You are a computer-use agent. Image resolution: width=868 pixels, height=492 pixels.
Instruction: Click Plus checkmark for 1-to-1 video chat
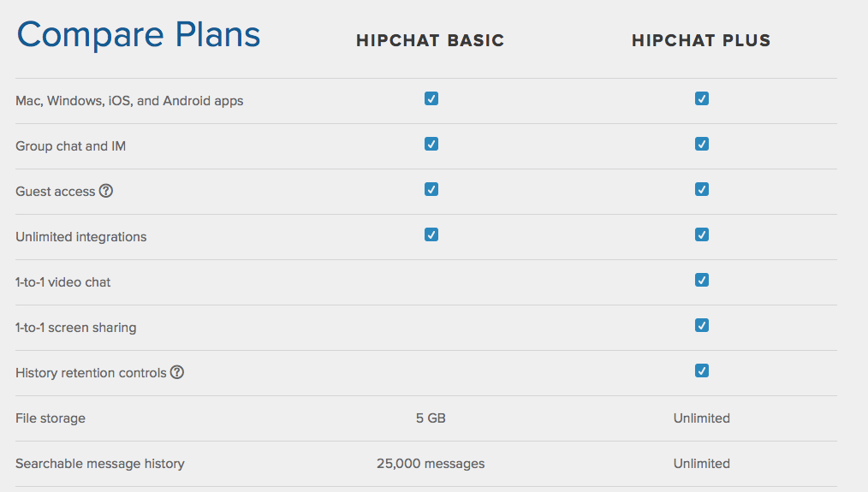(701, 280)
